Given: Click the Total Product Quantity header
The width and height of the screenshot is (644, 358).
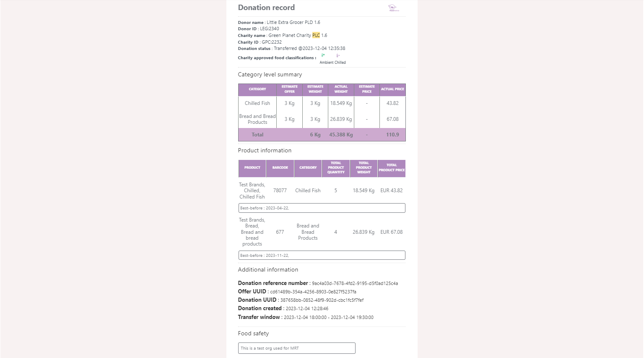Looking at the screenshot, I should point(336,167).
